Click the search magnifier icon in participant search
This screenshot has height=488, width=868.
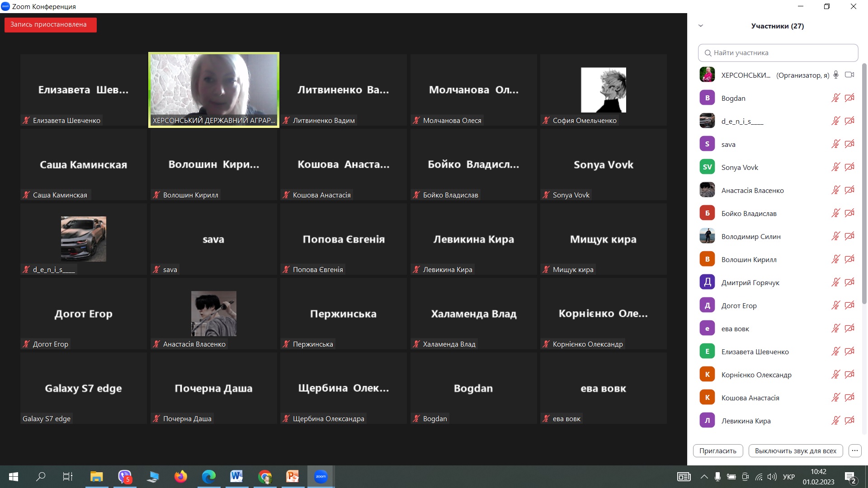pyautogui.click(x=708, y=53)
